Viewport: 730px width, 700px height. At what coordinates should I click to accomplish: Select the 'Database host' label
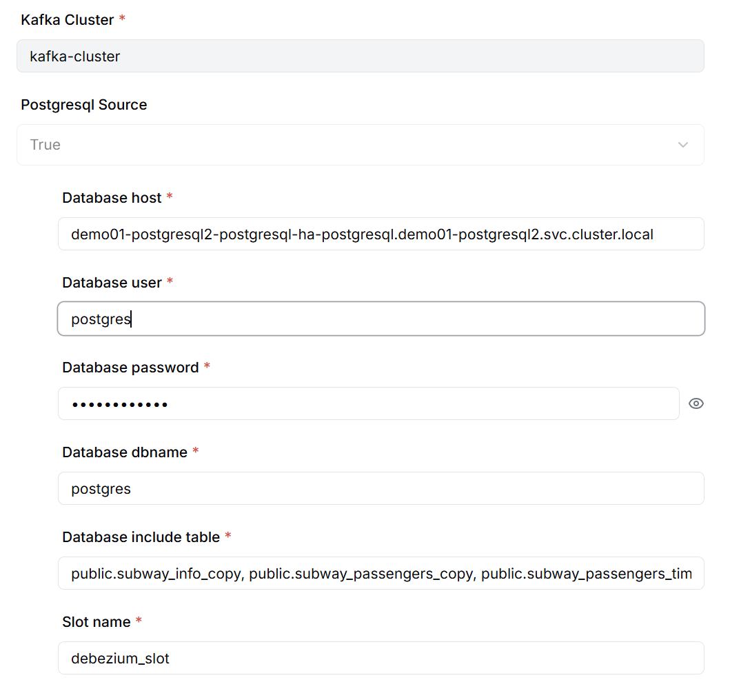click(112, 198)
